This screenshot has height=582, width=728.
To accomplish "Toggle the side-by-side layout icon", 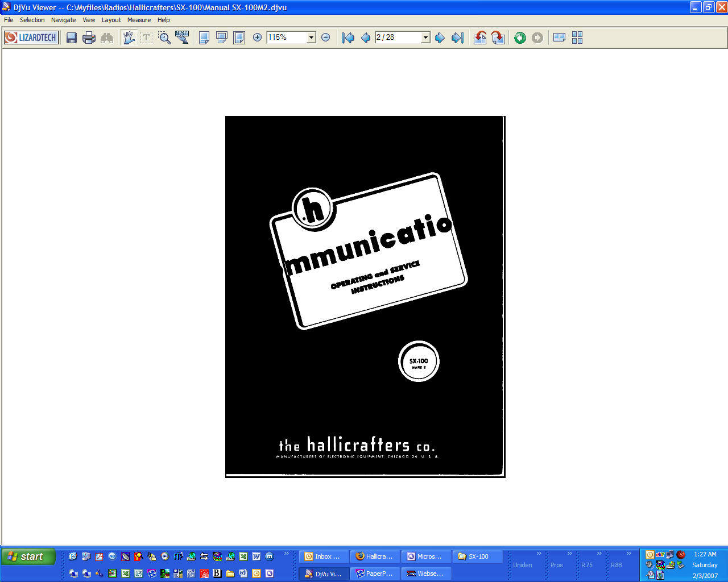I will [x=559, y=38].
